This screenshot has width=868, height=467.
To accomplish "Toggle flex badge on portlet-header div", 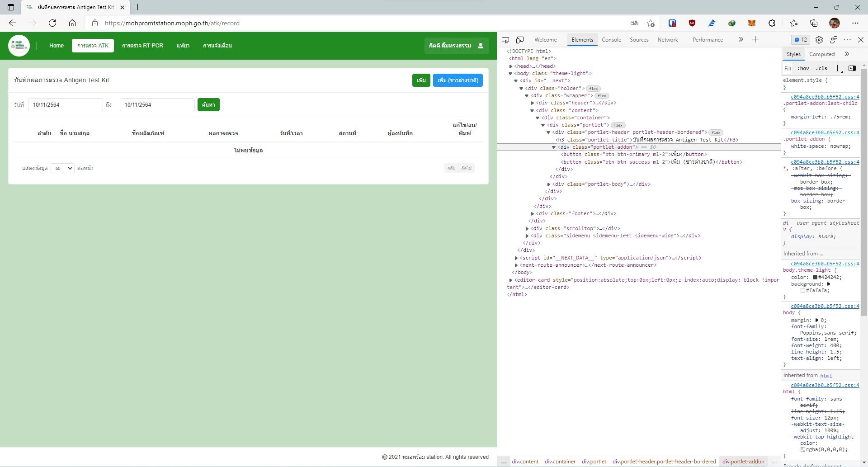I will [x=716, y=132].
